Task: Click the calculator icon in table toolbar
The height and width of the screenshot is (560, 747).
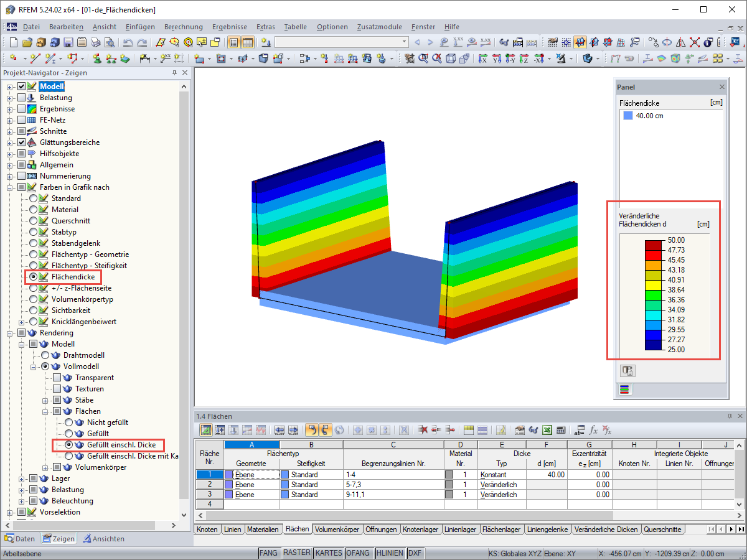Action: click(560, 429)
